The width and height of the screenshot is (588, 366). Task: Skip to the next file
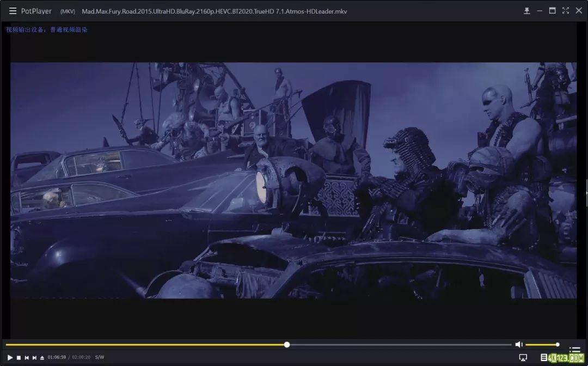(34, 357)
